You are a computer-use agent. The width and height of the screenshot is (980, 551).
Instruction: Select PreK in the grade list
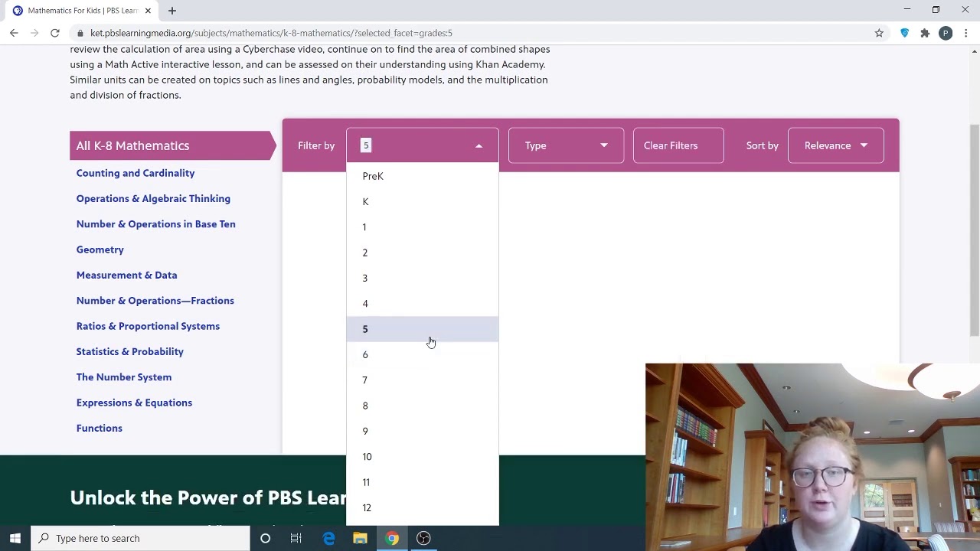[422, 176]
